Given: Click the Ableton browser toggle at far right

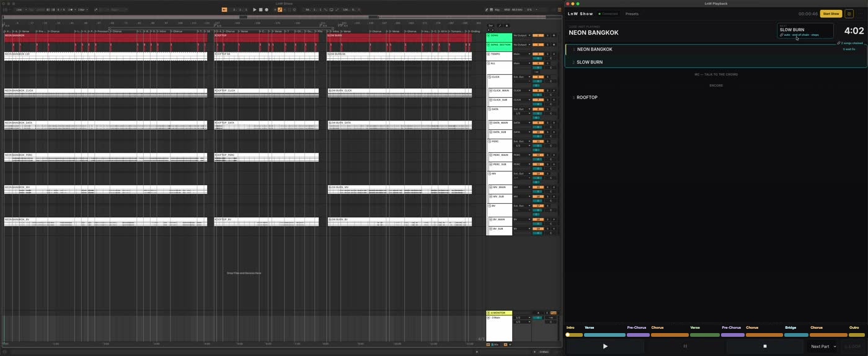Looking at the screenshot, I should 559,10.
